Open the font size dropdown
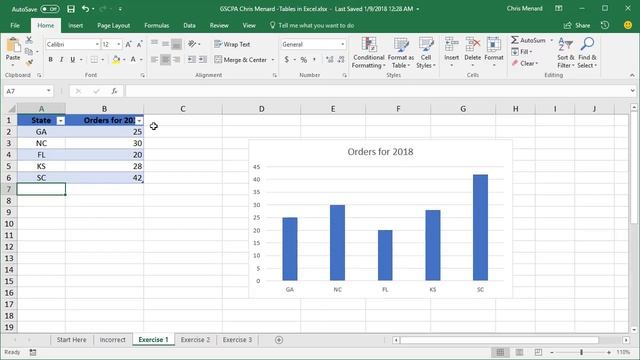Screen dimensions: 640x360 [x=119, y=44]
